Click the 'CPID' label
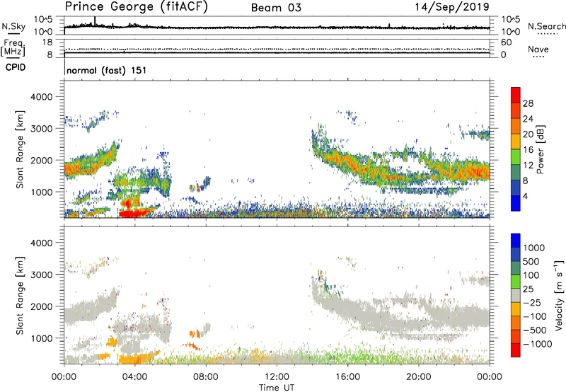 pyautogui.click(x=16, y=67)
